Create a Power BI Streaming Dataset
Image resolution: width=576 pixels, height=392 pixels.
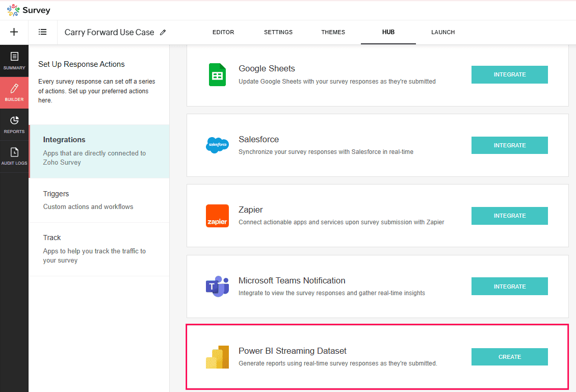(509, 357)
